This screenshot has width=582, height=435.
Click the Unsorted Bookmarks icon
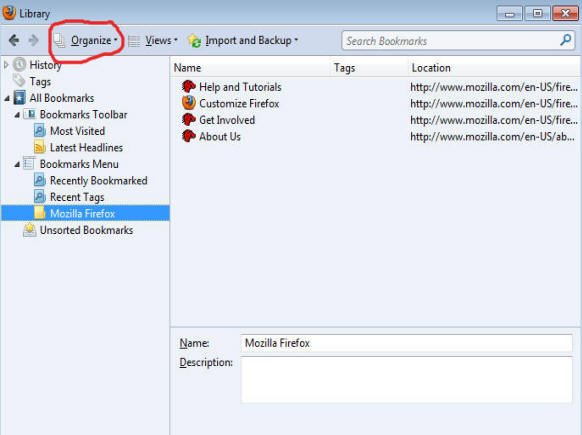pos(29,230)
